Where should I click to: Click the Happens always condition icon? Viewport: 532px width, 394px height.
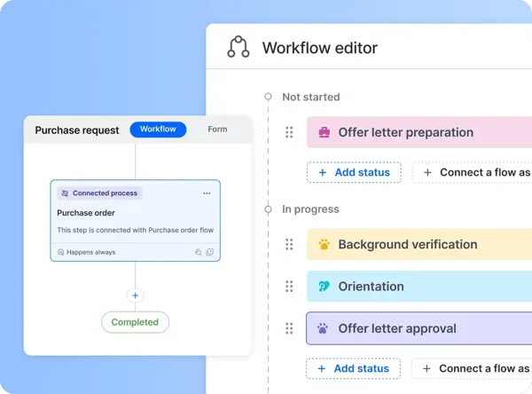(60, 252)
